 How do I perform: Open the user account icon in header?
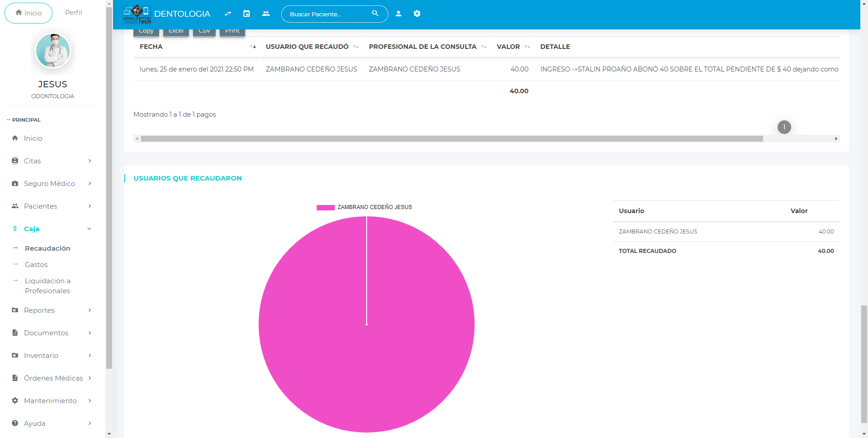click(398, 14)
